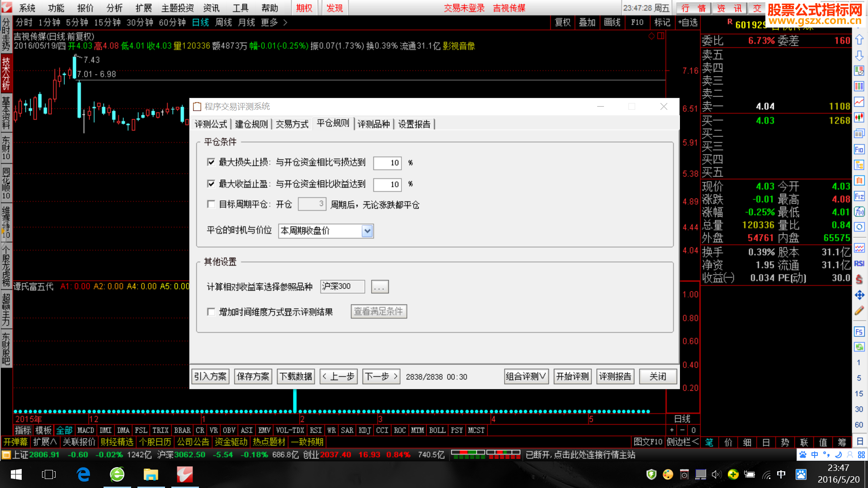Screen dimensions: 868x488
Task: Expand the 组合评测 dropdown button
Action: click(526, 376)
